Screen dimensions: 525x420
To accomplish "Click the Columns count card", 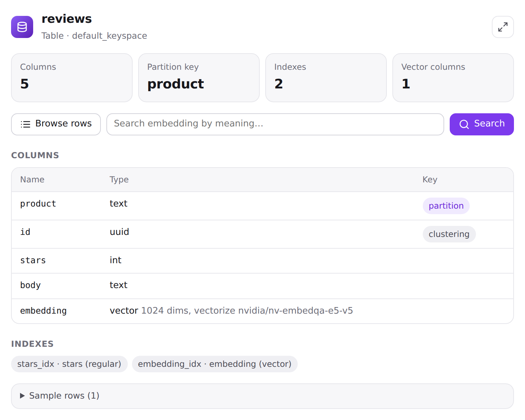I will 71,78.
